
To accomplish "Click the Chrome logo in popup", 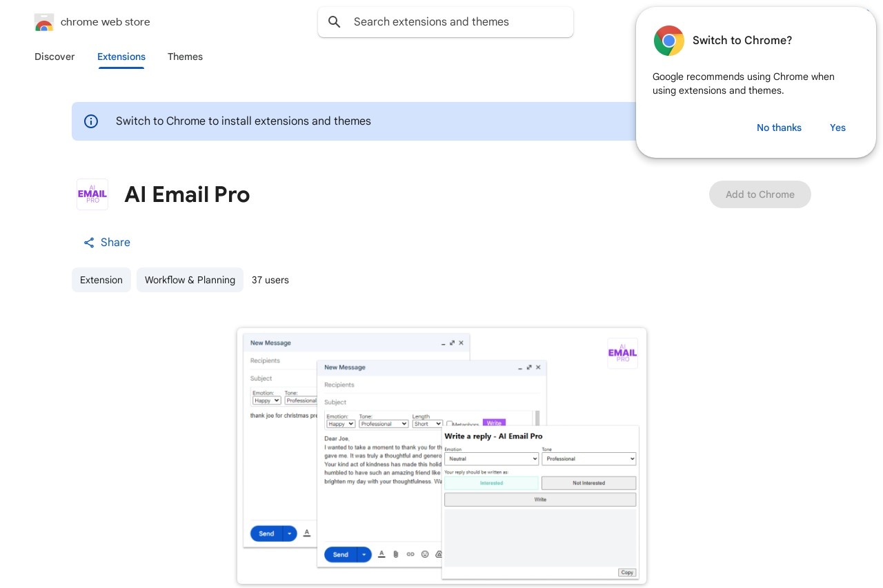I will click(x=669, y=41).
